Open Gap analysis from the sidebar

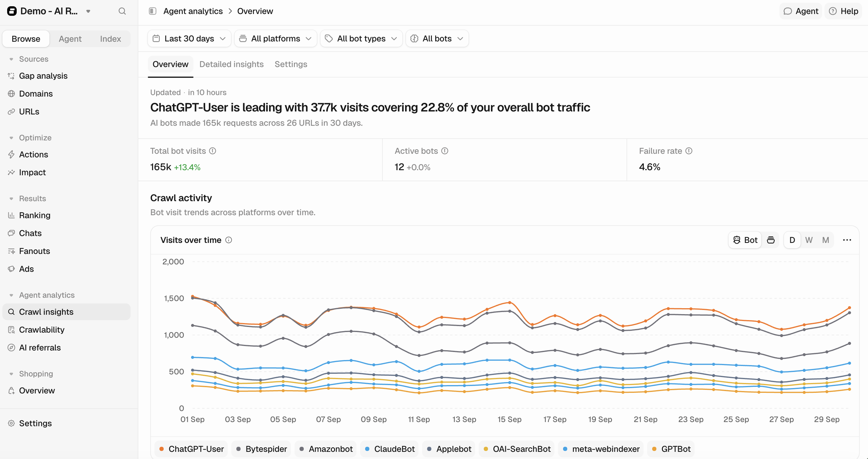tap(43, 76)
